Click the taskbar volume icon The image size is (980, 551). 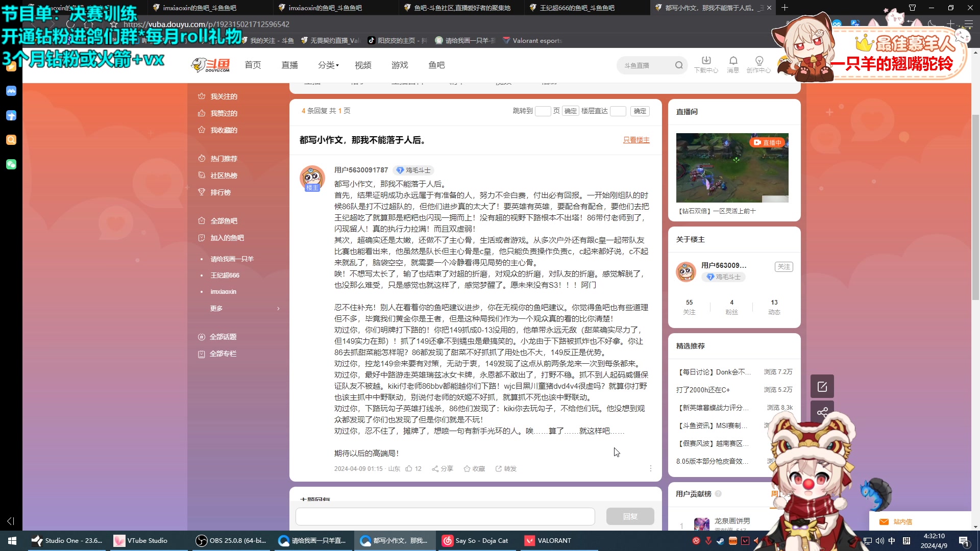point(879,541)
